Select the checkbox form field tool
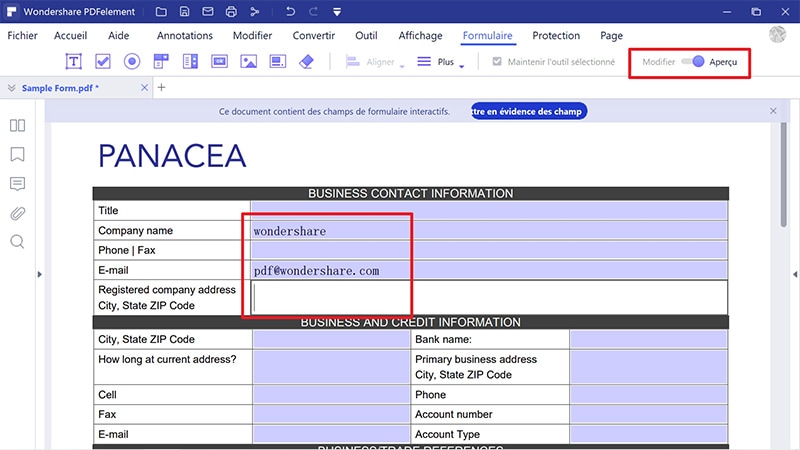The image size is (800, 450). tap(103, 61)
